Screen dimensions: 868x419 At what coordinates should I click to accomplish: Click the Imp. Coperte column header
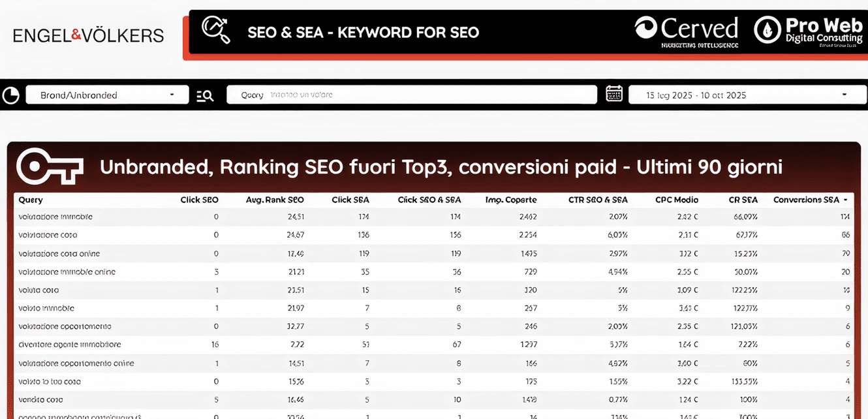click(511, 200)
